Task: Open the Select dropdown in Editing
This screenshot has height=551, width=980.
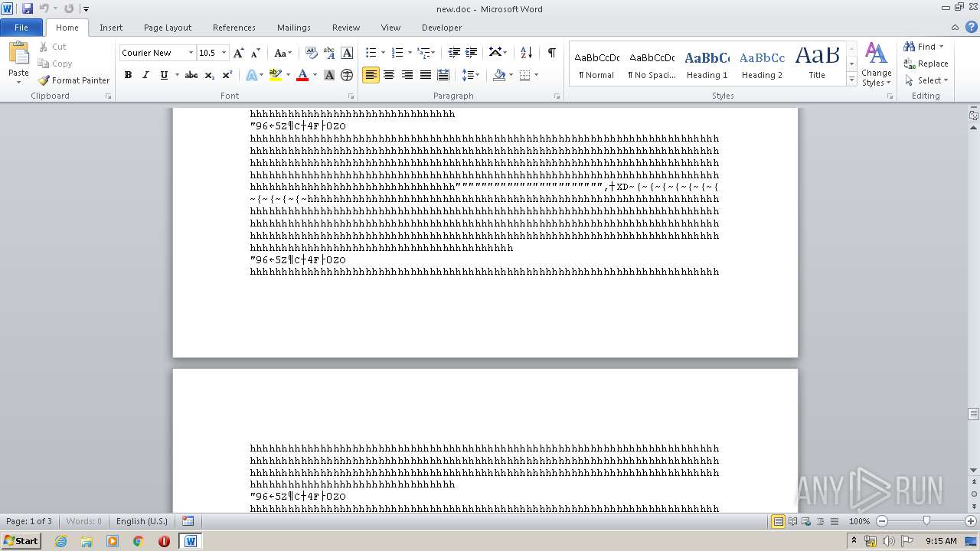Action: [x=926, y=80]
